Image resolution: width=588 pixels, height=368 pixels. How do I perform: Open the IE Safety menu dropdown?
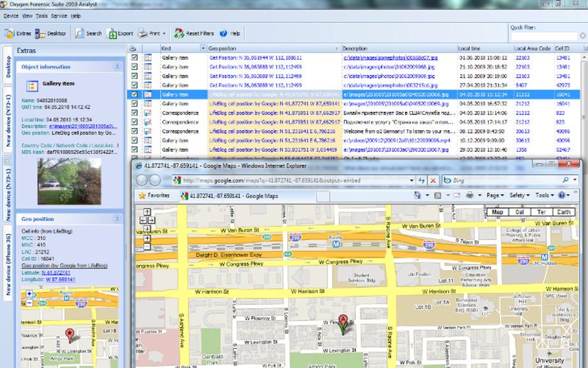click(519, 195)
